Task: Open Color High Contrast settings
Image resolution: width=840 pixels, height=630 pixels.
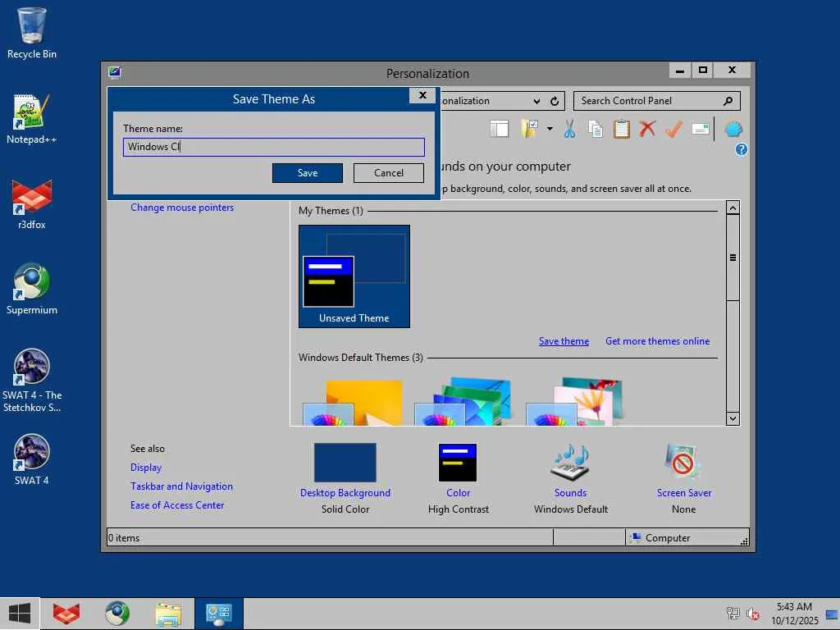Action: [x=458, y=463]
